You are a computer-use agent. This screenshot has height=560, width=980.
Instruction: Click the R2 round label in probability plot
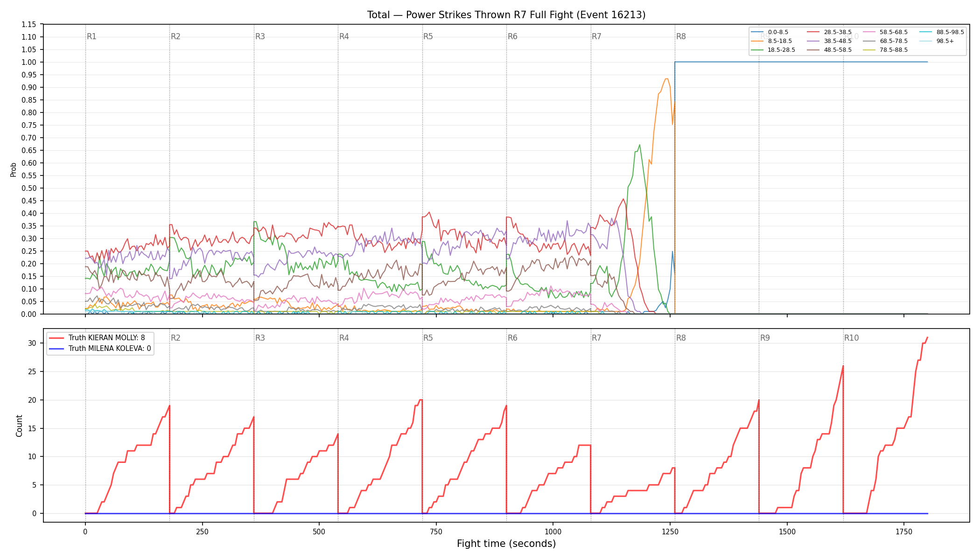click(x=175, y=36)
